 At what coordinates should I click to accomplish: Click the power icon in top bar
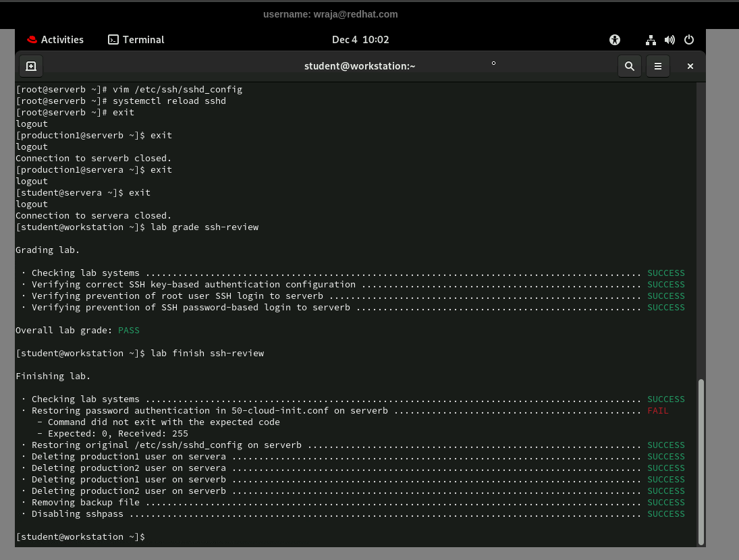click(x=689, y=40)
